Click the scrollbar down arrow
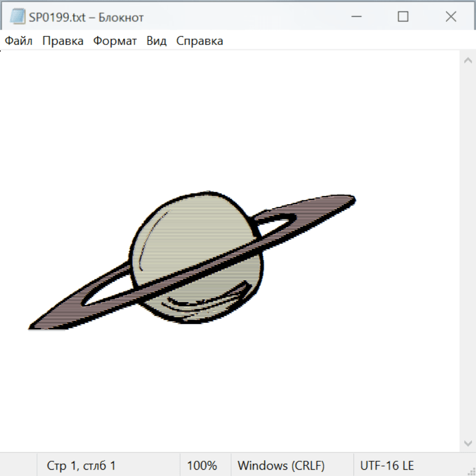This screenshot has width=476, height=476. tap(468, 443)
